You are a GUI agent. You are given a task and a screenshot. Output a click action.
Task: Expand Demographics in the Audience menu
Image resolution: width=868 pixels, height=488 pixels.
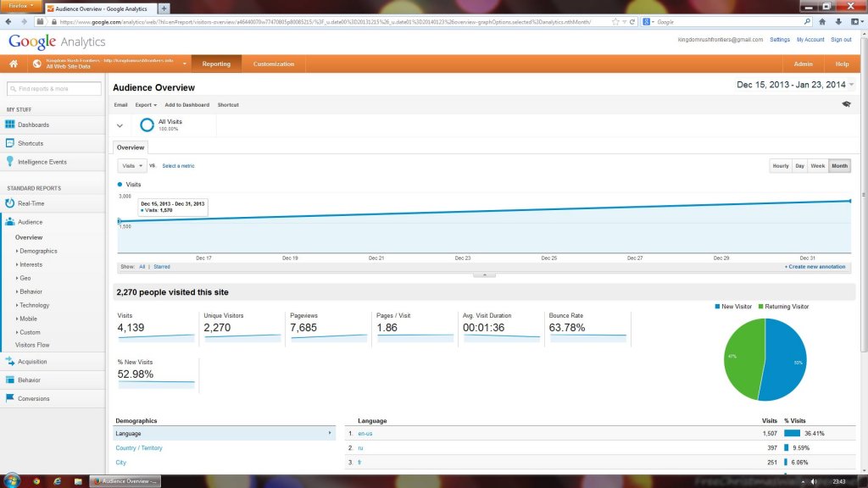pyautogui.click(x=36, y=251)
